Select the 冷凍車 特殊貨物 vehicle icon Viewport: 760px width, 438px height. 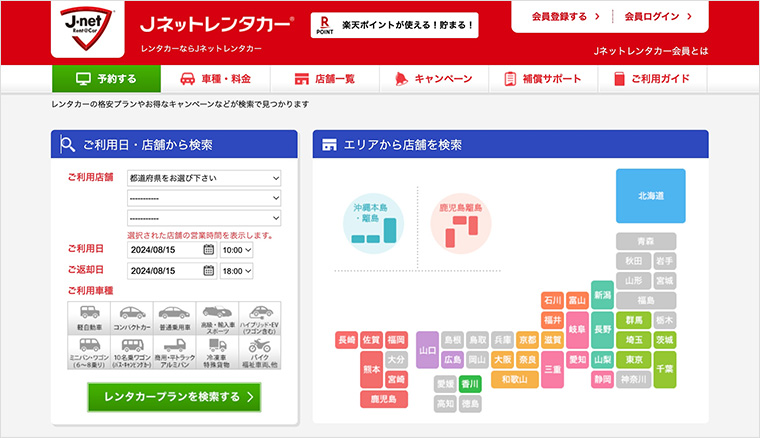[217, 352]
